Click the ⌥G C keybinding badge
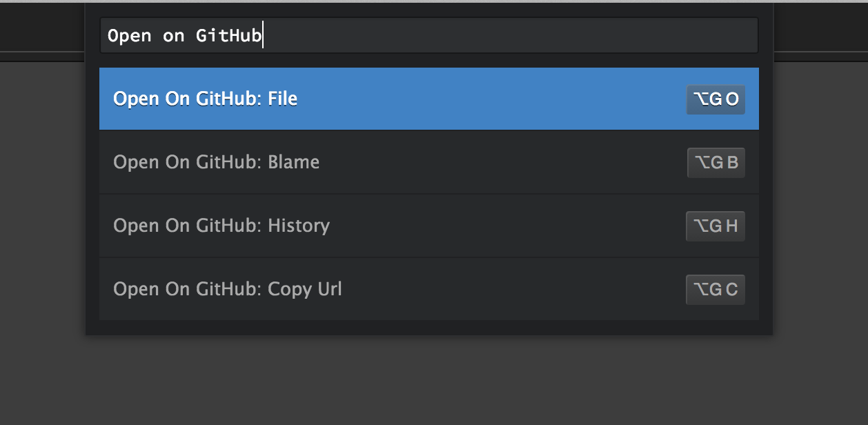 point(716,290)
